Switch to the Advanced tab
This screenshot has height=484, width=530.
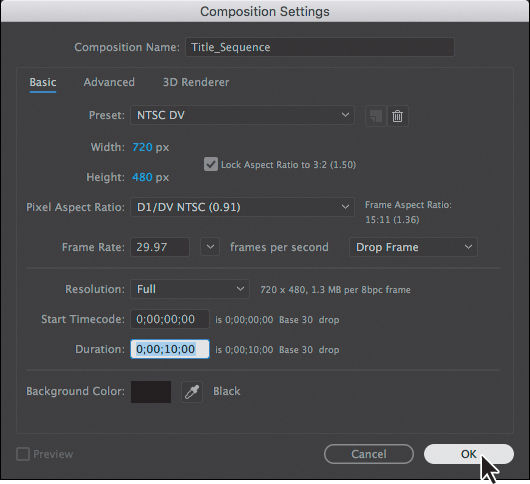coord(109,82)
